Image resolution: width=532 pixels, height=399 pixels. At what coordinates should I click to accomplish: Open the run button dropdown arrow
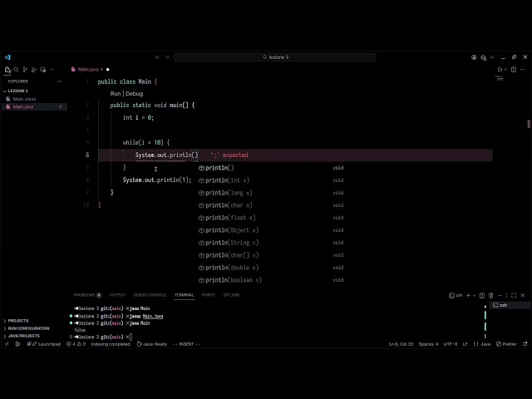coord(505,70)
